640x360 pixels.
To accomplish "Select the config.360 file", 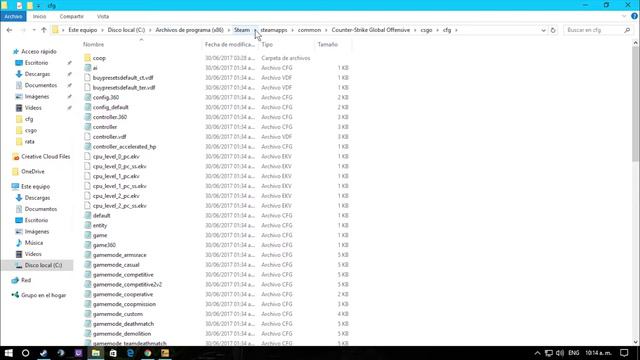I will (x=106, y=97).
